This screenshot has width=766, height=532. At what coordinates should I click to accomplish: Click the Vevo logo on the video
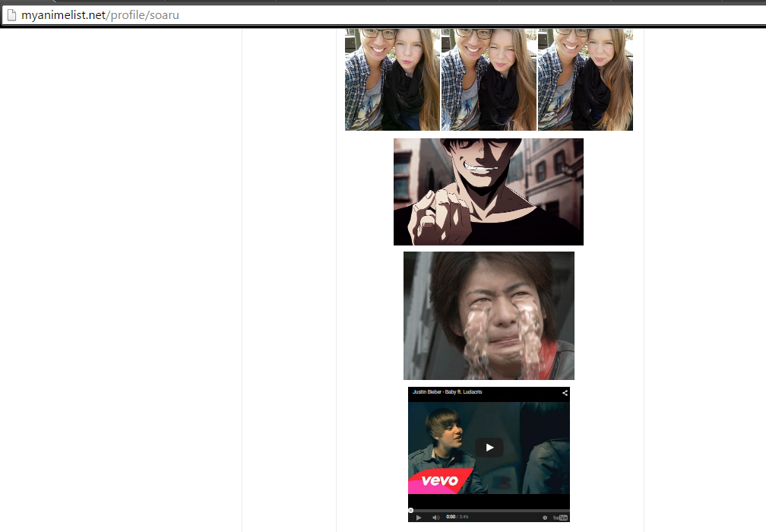441,480
